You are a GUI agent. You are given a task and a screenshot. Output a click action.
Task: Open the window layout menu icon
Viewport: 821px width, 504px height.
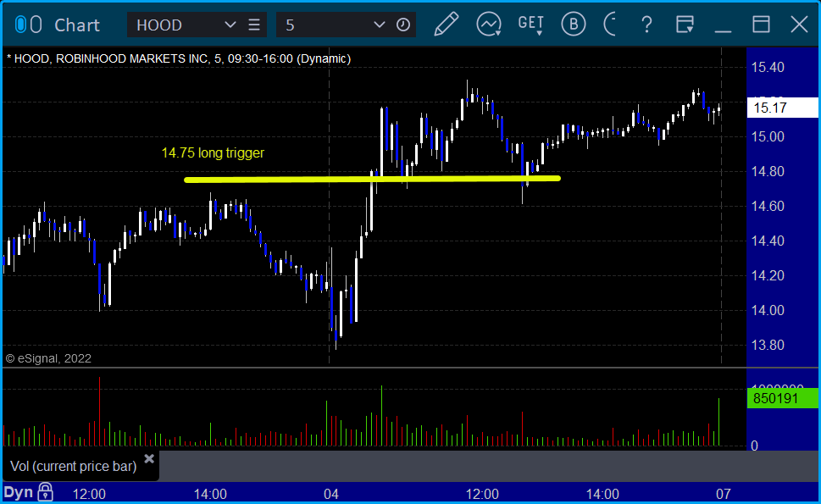coord(685,25)
